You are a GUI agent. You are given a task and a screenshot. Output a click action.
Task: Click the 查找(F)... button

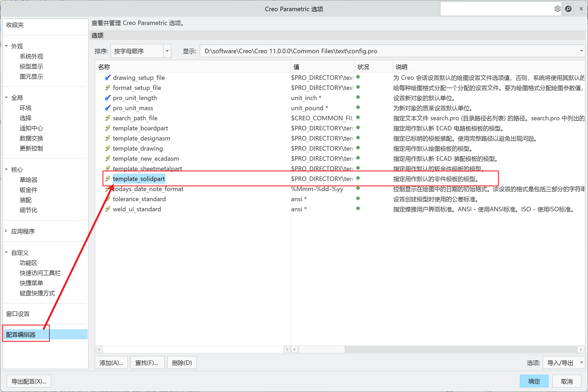(x=147, y=363)
